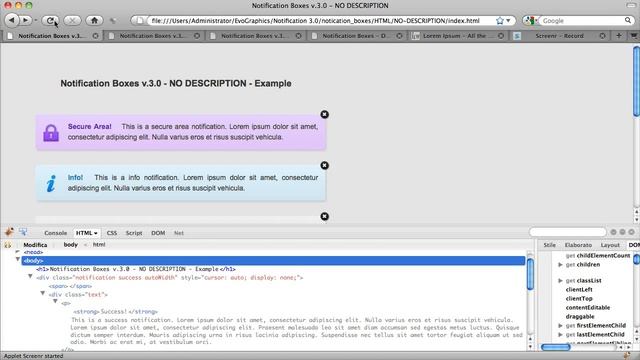Bookmark this page with the star icon
Viewport: 640px width, 360px height.
click(500, 20)
